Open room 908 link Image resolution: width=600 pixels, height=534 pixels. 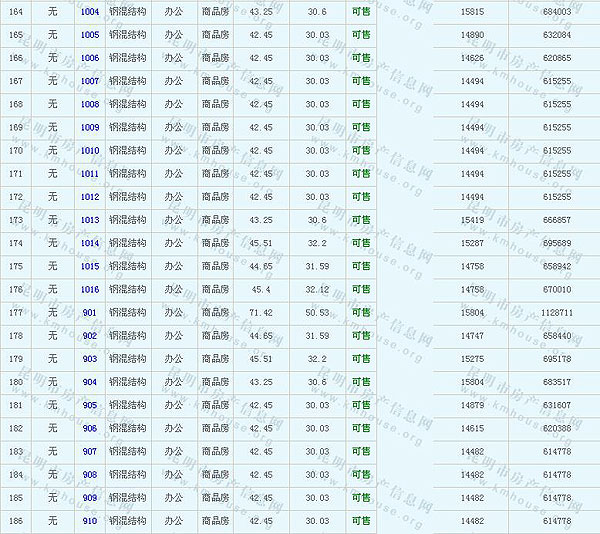[x=90, y=475]
